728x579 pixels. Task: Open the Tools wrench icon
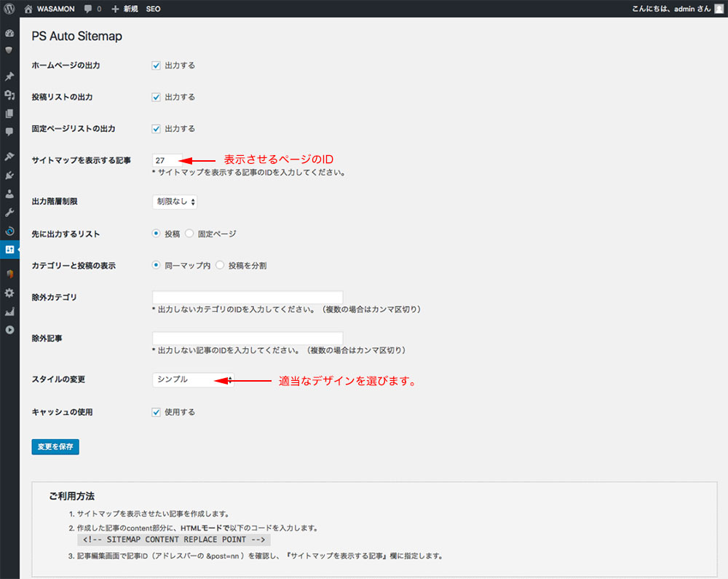coord(9,213)
